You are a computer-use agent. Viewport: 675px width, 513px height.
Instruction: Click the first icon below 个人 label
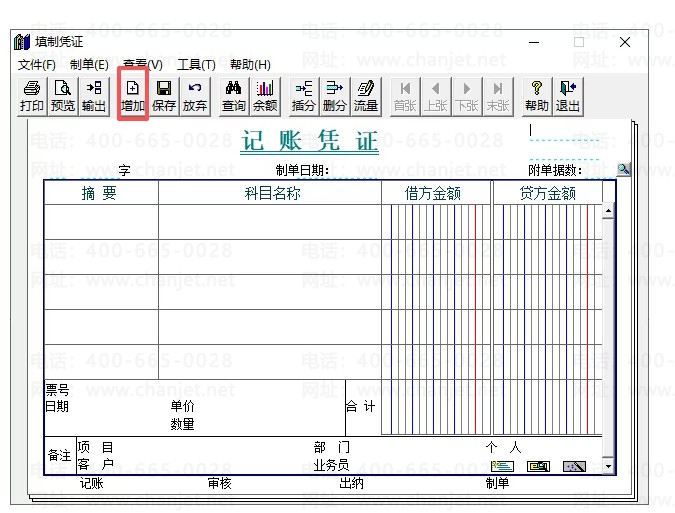[x=502, y=466]
